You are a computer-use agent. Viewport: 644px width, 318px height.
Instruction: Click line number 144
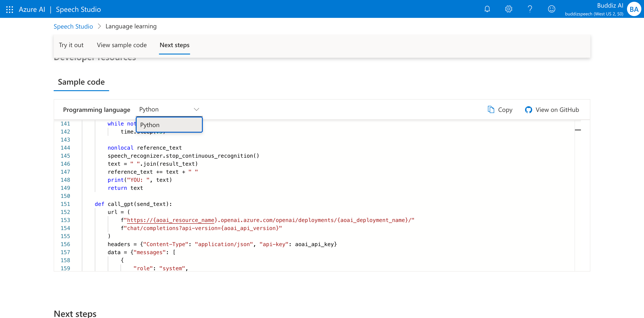[65, 148]
